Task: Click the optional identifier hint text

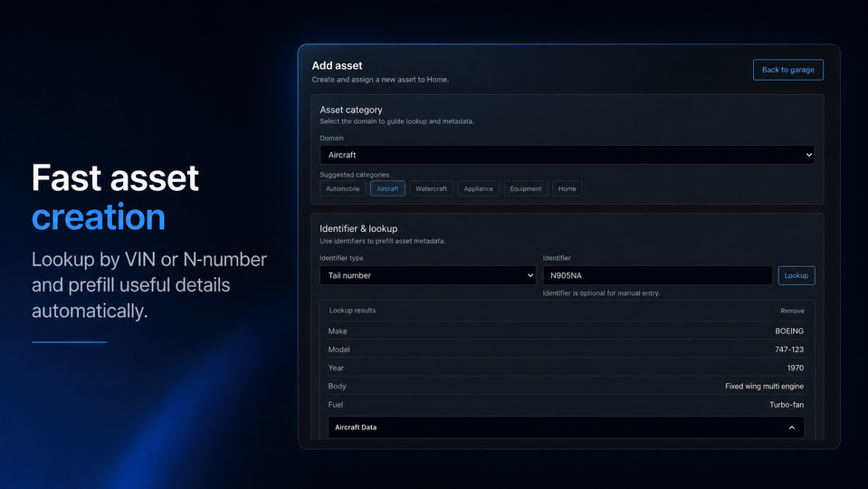Action: pos(601,293)
